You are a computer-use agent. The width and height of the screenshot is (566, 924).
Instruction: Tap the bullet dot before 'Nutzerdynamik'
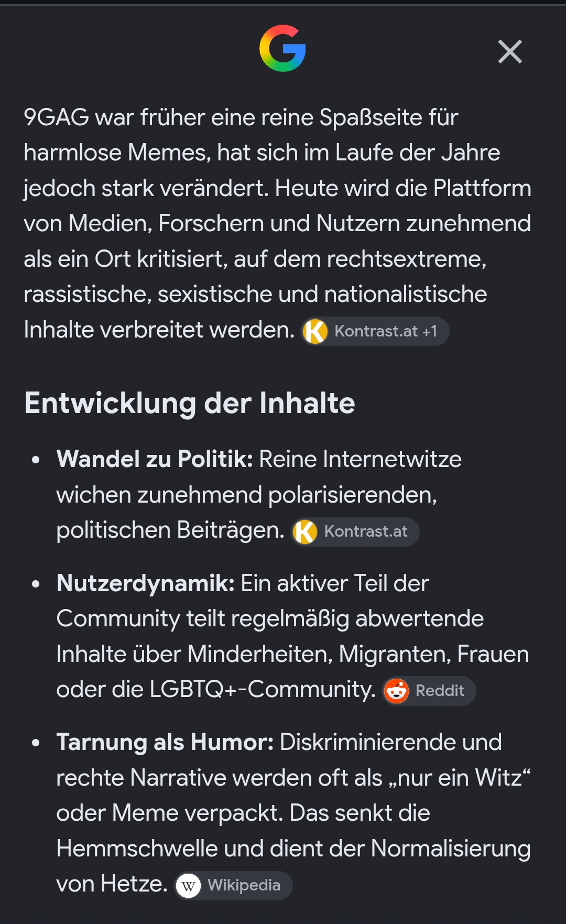tap(36, 584)
